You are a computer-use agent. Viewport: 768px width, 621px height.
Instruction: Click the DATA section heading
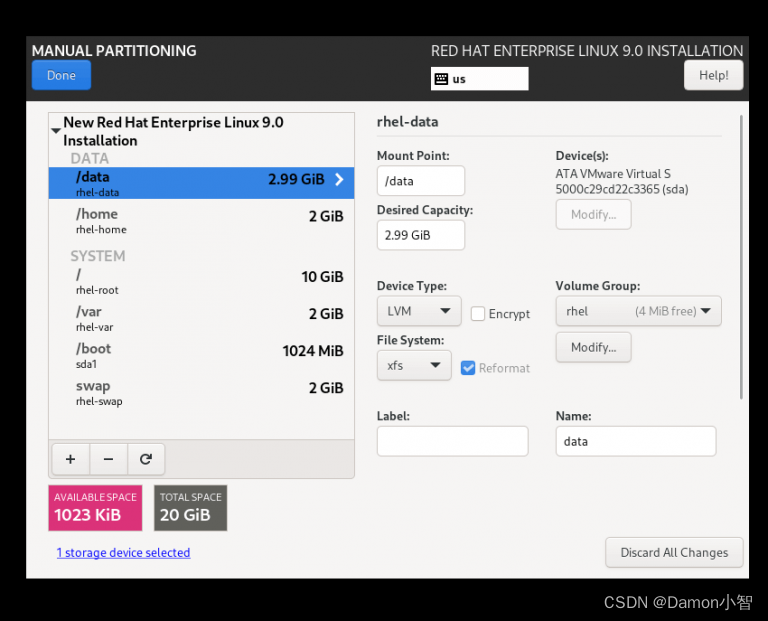click(x=90, y=158)
